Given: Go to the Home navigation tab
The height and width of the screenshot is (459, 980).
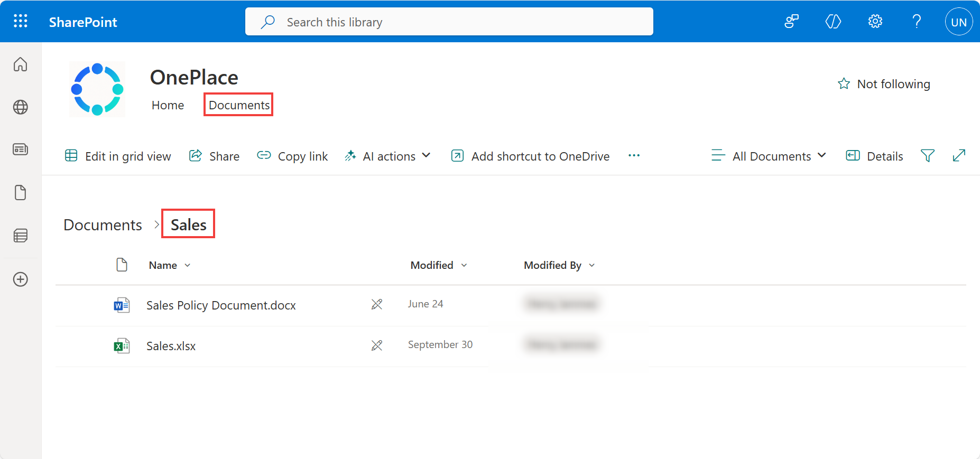Looking at the screenshot, I should [x=168, y=105].
